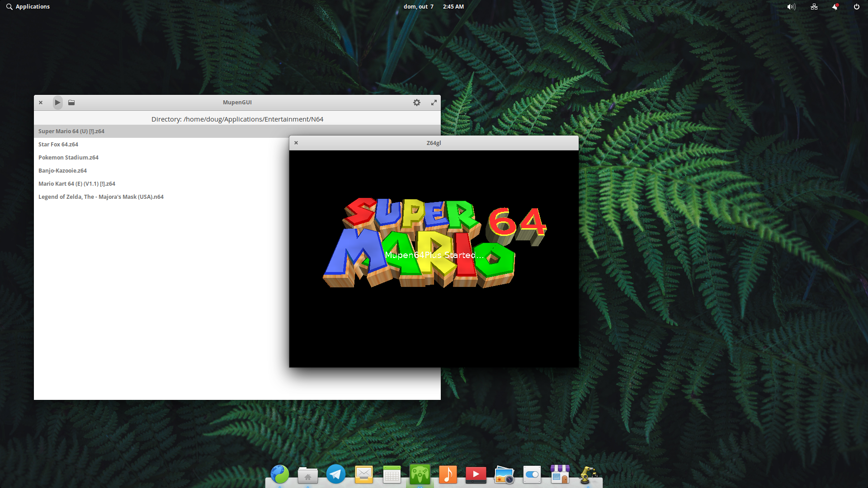The image size is (868, 488).
Task: Select Banjo-Kazooie.z64 ROM
Action: 62,171
